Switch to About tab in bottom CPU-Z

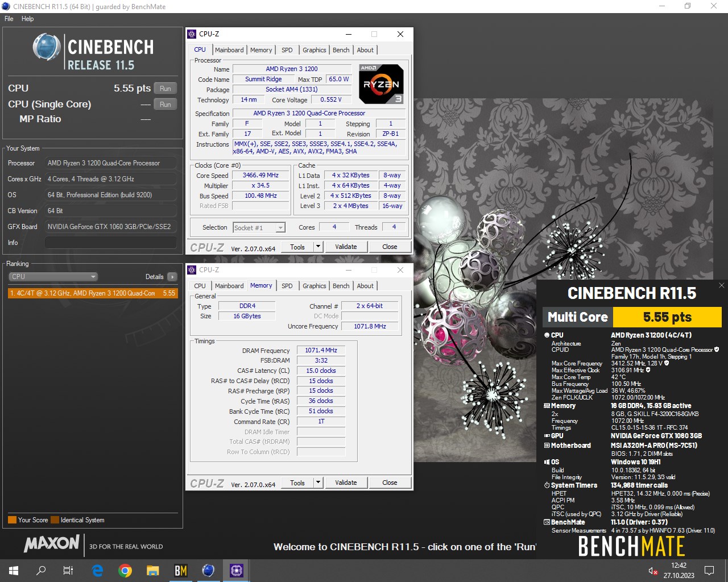tap(365, 286)
